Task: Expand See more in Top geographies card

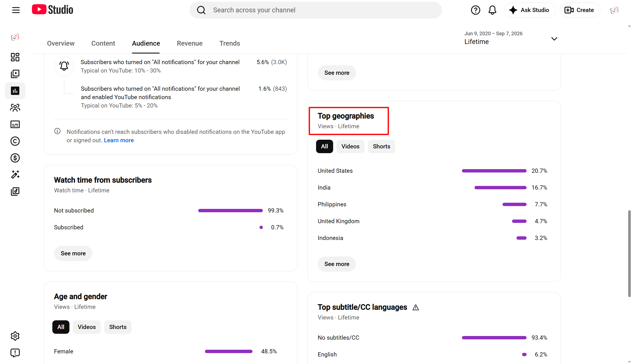Action: (x=336, y=264)
